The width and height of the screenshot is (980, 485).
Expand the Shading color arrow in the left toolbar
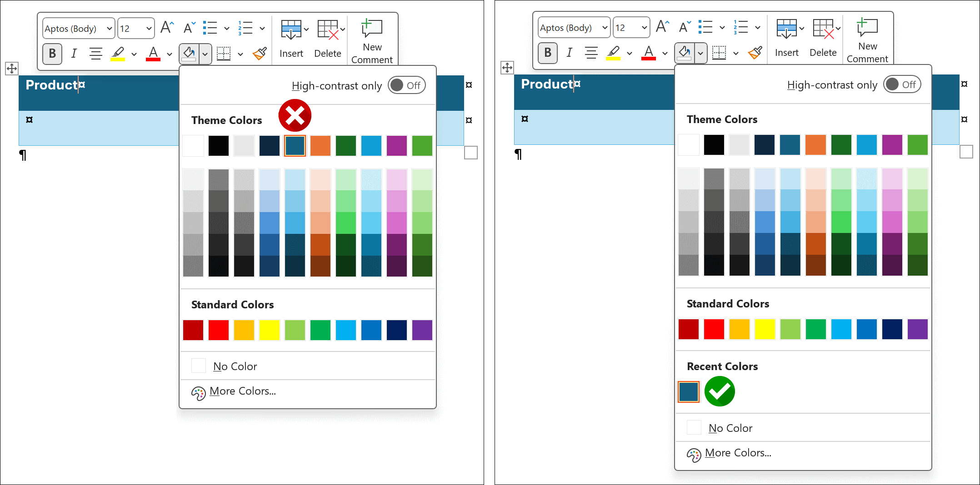[x=205, y=54]
